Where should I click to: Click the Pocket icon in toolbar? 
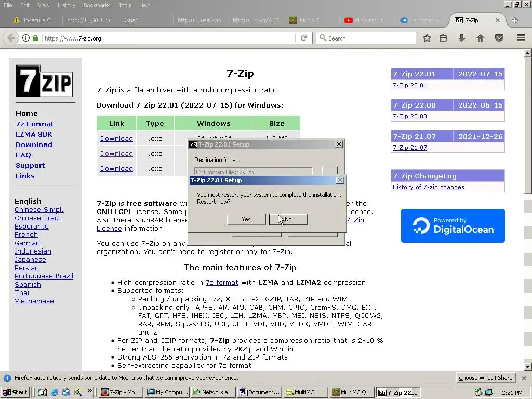[x=499, y=38]
